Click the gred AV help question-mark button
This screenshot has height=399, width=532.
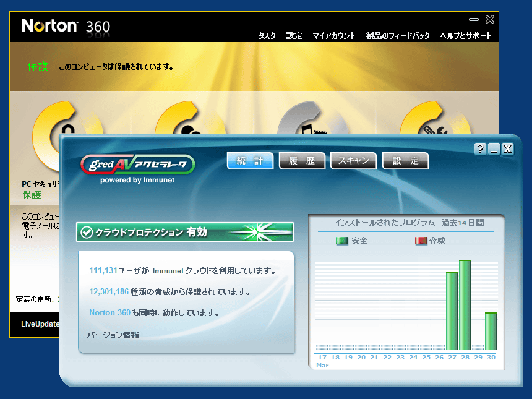pos(480,148)
